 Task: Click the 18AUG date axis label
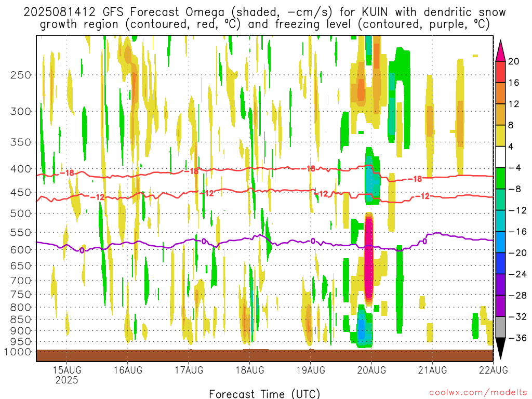tap(250, 369)
